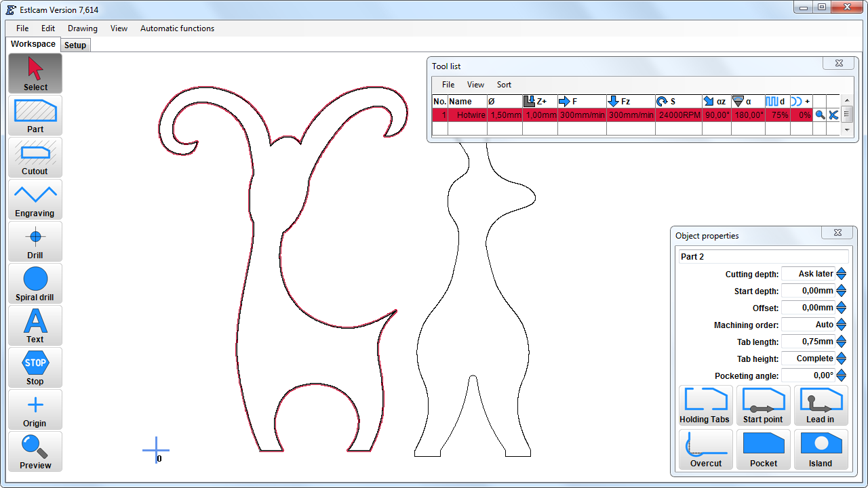The width and height of the screenshot is (868, 488).
Task: Click the Tab length 0,75mm field
Action: (x=808, y=342)
